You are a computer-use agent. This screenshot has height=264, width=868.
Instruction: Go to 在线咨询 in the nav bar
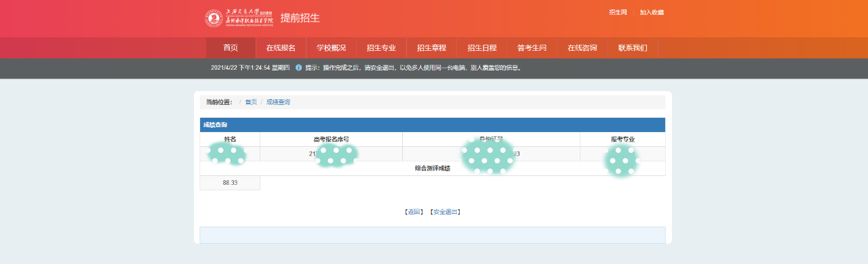[582, 48]
